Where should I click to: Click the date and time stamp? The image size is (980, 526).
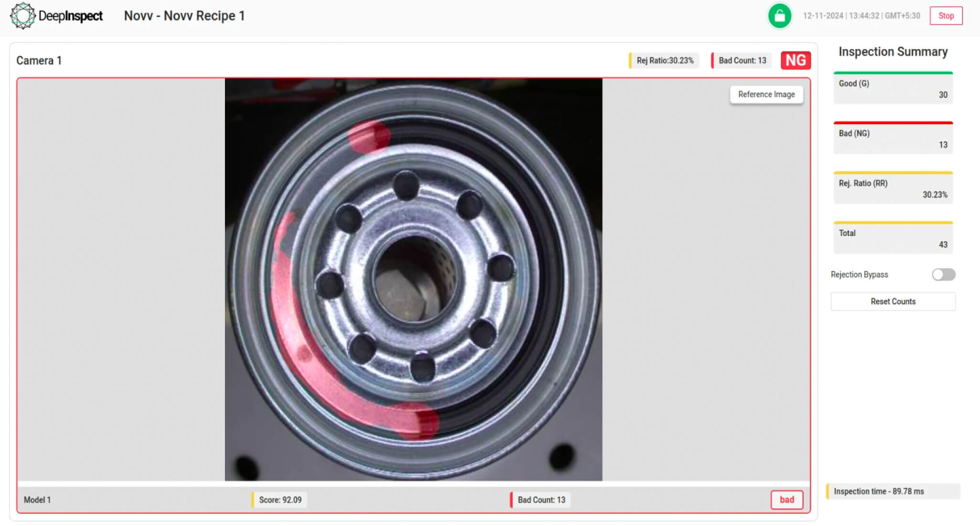(861, 16)
